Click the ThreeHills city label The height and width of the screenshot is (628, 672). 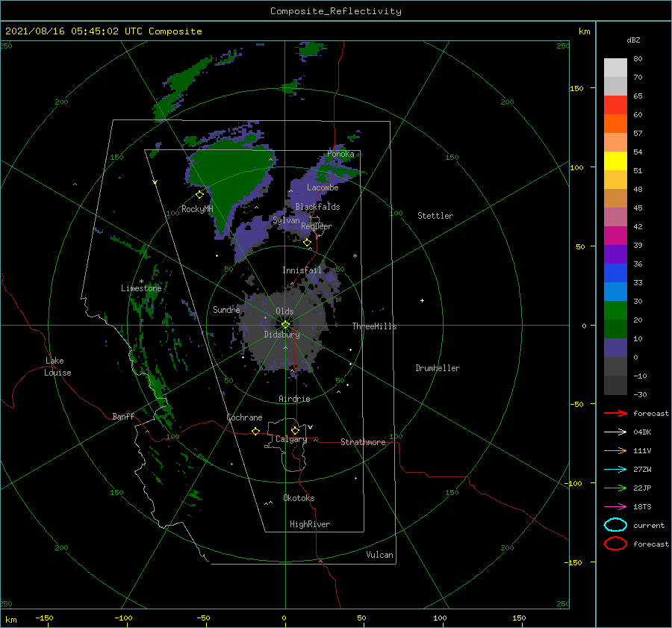(374, 326)
